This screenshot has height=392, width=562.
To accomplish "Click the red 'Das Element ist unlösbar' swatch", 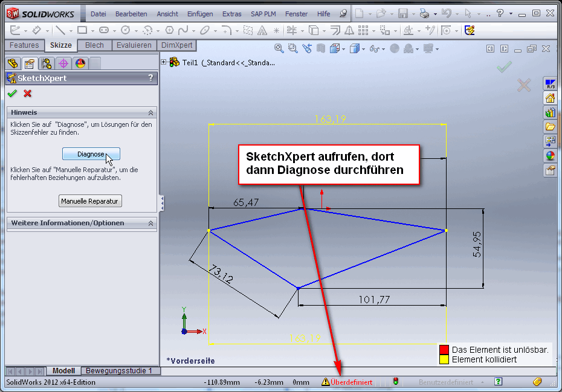I will [444, 349].
